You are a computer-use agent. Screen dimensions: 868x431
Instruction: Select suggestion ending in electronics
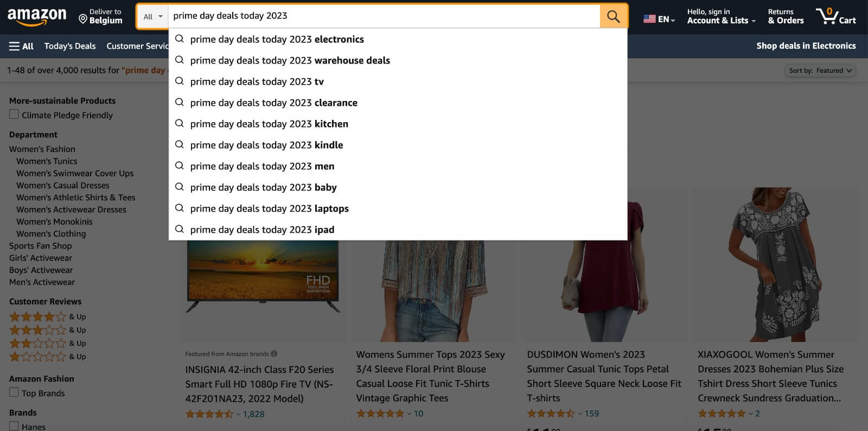[x=398, y=39]
